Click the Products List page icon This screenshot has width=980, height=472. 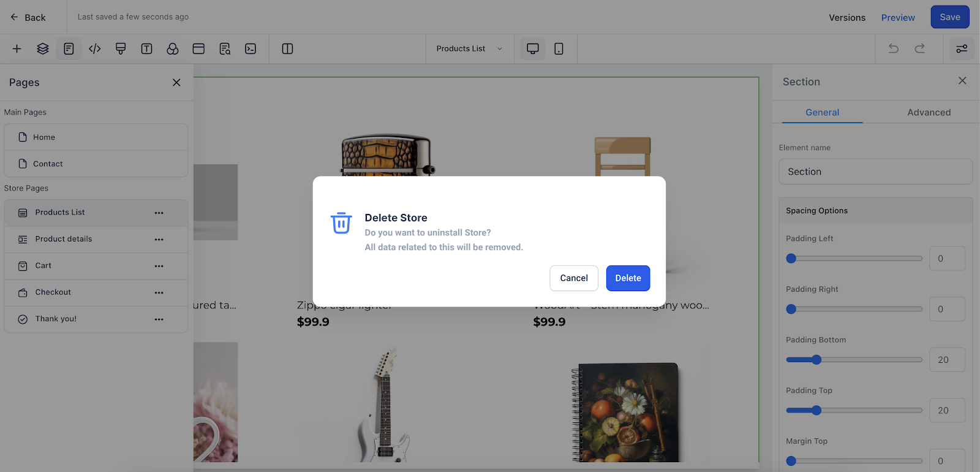(x=23, y=213)
